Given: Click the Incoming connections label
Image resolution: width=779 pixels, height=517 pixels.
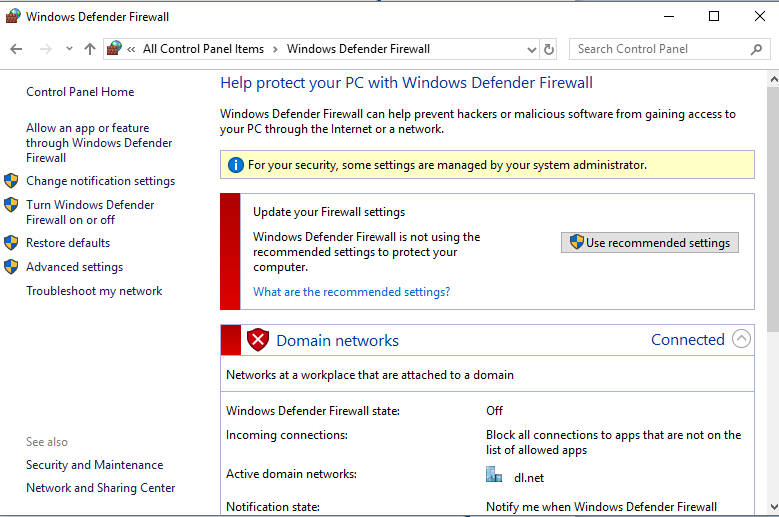Looking at the screenshot, I should point(287,435).
